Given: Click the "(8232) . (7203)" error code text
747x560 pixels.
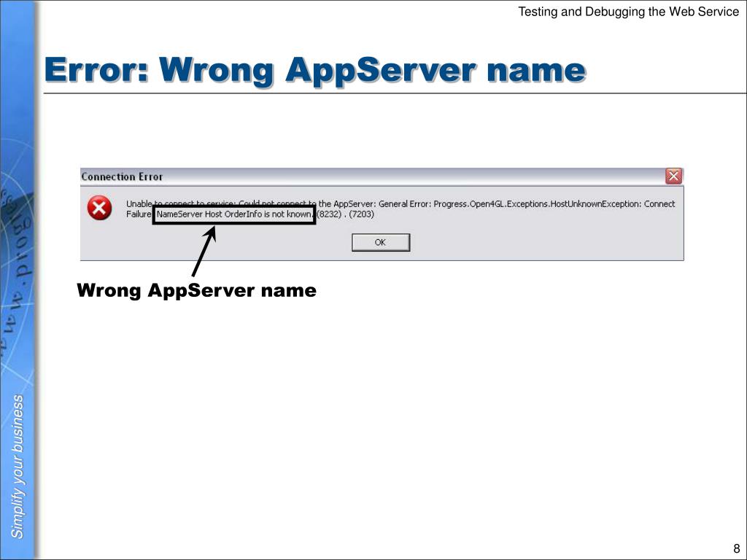Looking at the screenshot, I should [345, 214].
